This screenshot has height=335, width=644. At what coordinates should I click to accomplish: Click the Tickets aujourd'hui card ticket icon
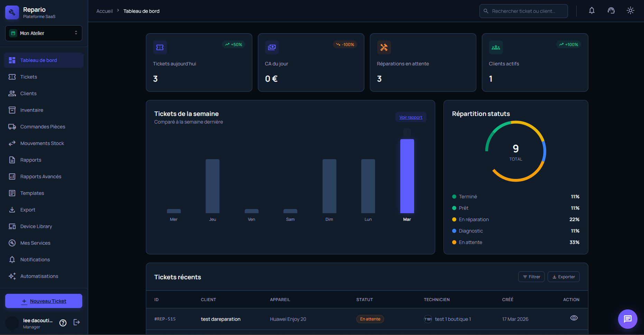pos(160,47)
